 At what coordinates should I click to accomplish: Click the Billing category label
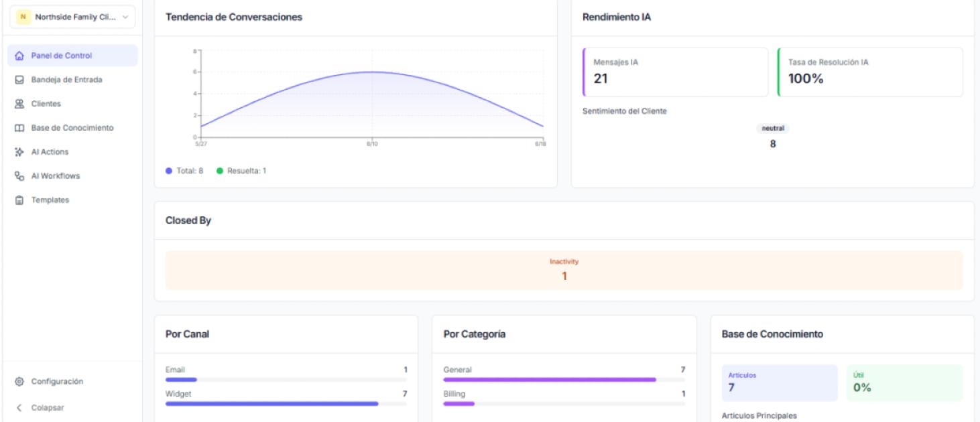coord(454,394)
